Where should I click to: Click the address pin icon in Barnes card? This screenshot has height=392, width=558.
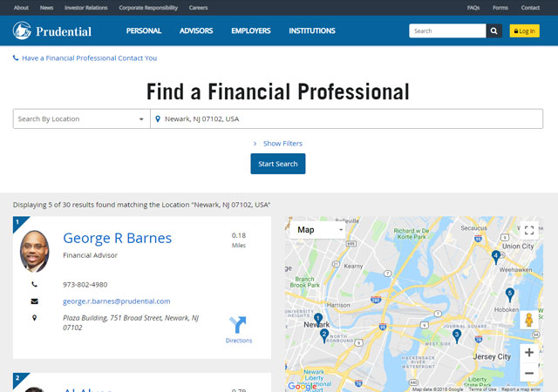pyautogui.click(x=34, y=318)
